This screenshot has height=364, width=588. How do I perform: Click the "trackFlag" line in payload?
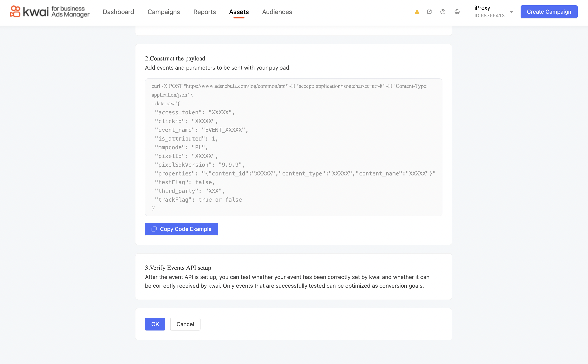198,200
